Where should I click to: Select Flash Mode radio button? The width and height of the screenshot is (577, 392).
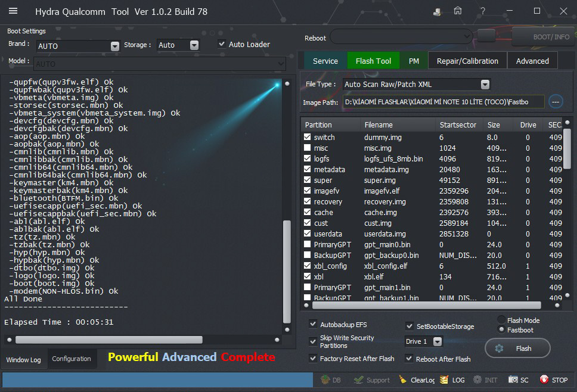501,319
